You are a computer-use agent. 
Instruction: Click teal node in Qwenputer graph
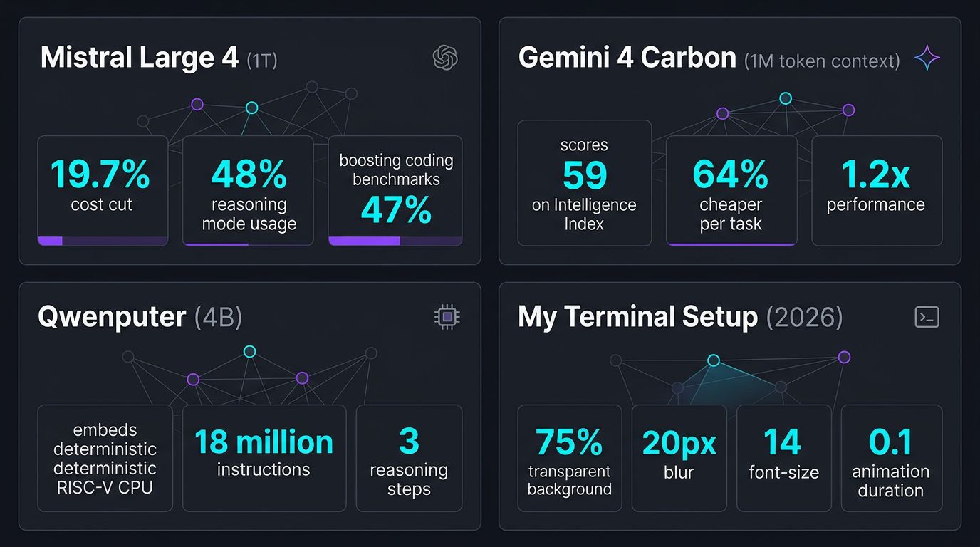(x=249, y=351)
